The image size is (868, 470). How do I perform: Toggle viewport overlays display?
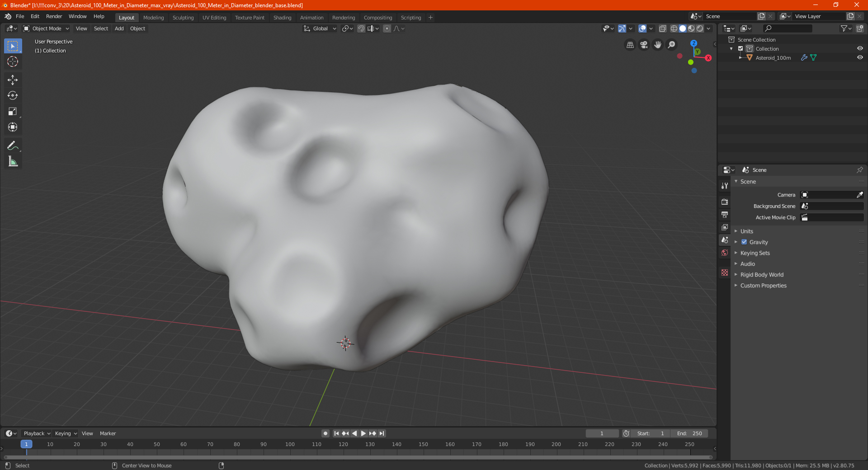coord(642,28)
